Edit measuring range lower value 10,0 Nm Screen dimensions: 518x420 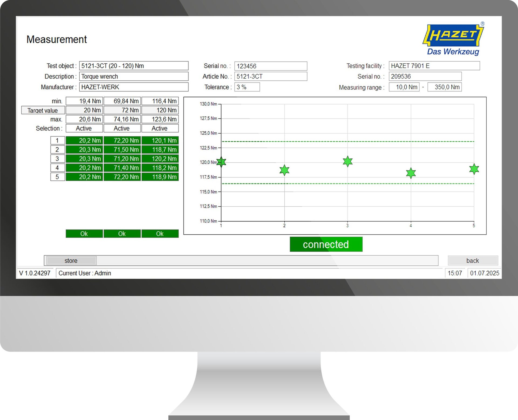coord(404,87)
